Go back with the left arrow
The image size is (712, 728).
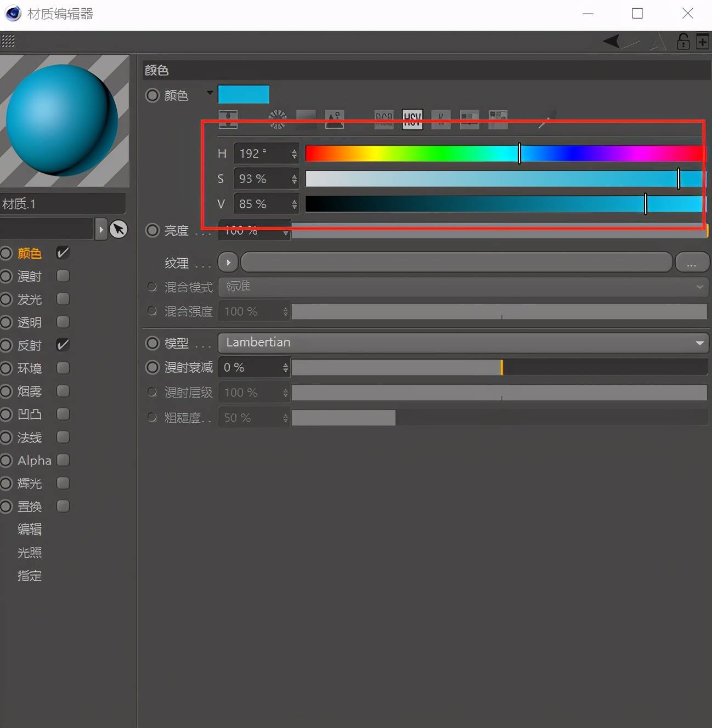click(x=612, y=41)
